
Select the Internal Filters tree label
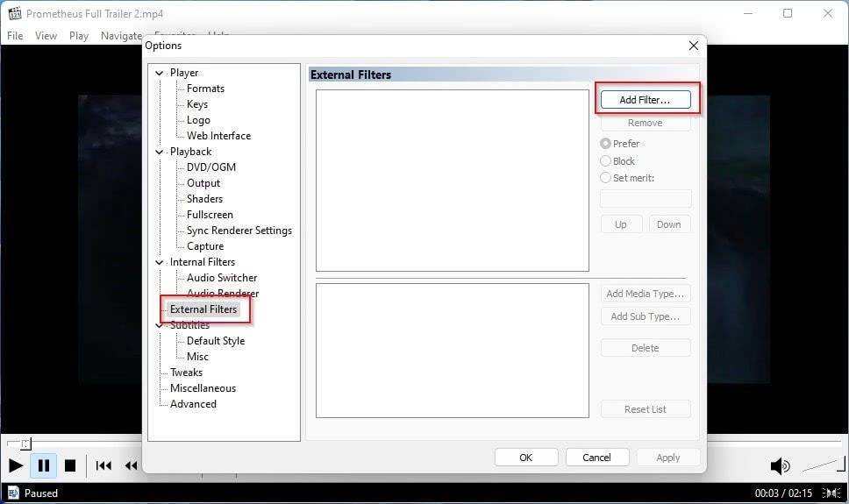coord(203,262)
